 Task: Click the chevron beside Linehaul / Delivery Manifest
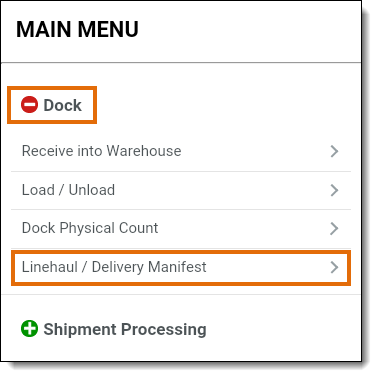point(334,267)
